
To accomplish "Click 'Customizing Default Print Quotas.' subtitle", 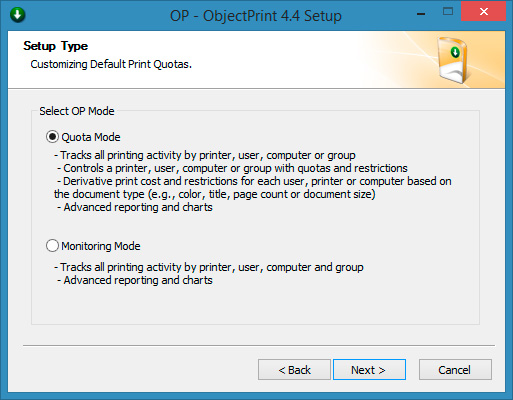I will coord(111,64).
